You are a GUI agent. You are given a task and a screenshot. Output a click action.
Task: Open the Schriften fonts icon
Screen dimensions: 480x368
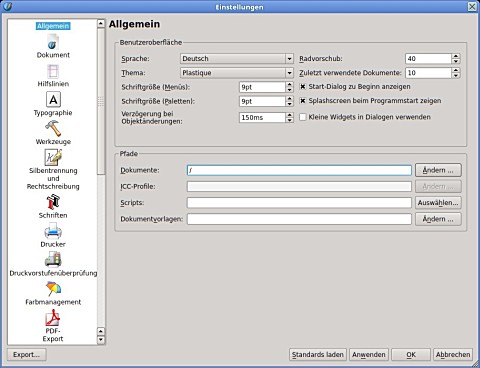(53, 202)
